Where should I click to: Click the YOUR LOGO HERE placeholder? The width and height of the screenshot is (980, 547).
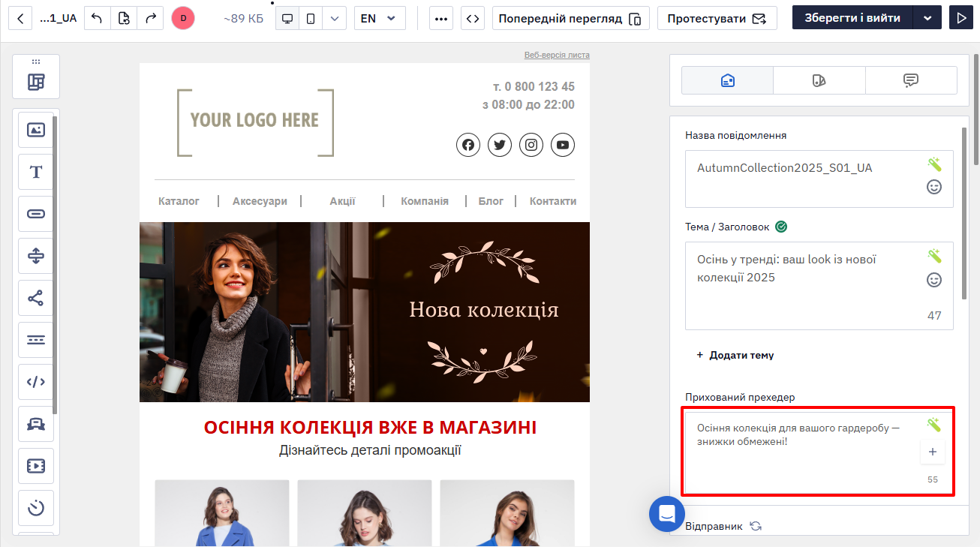[255, 122]
